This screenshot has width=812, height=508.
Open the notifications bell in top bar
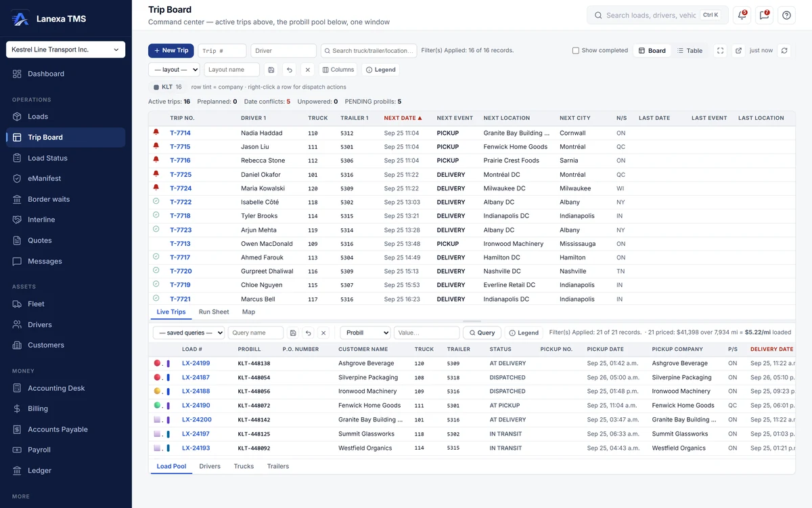point(742,15)
